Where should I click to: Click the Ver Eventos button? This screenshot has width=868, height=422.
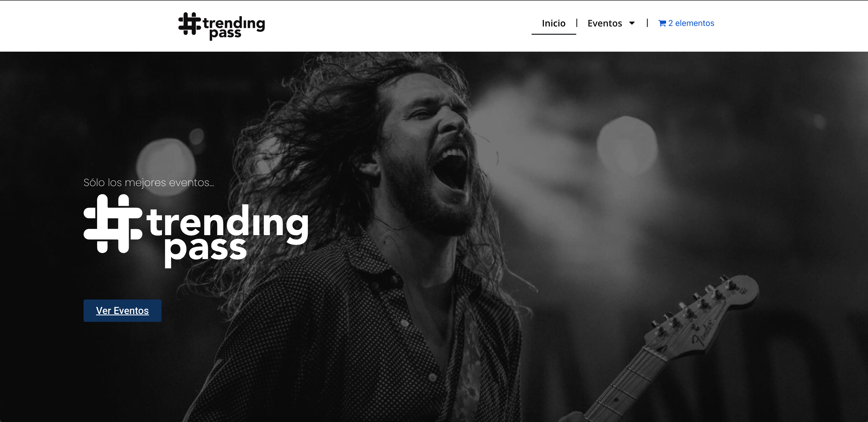(122, 310)
